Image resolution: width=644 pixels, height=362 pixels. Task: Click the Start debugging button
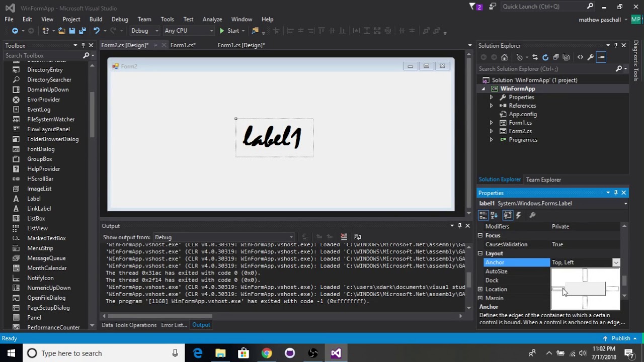click(229, 31)
